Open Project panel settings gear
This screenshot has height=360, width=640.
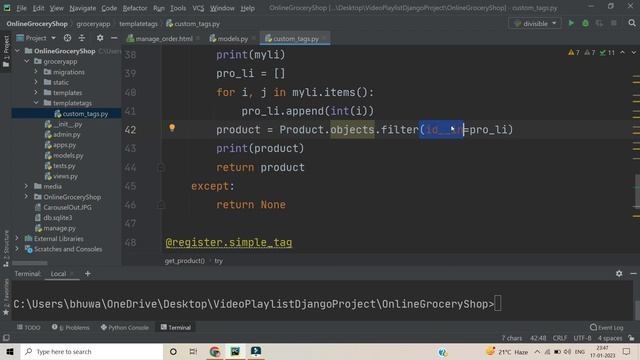(x=100, y=38)
